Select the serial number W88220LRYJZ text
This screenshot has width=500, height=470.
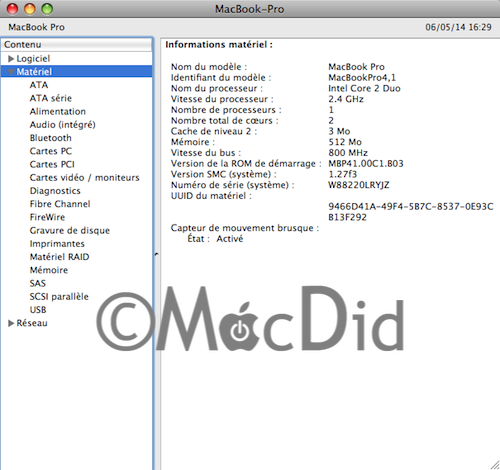[x=359, y=185]
